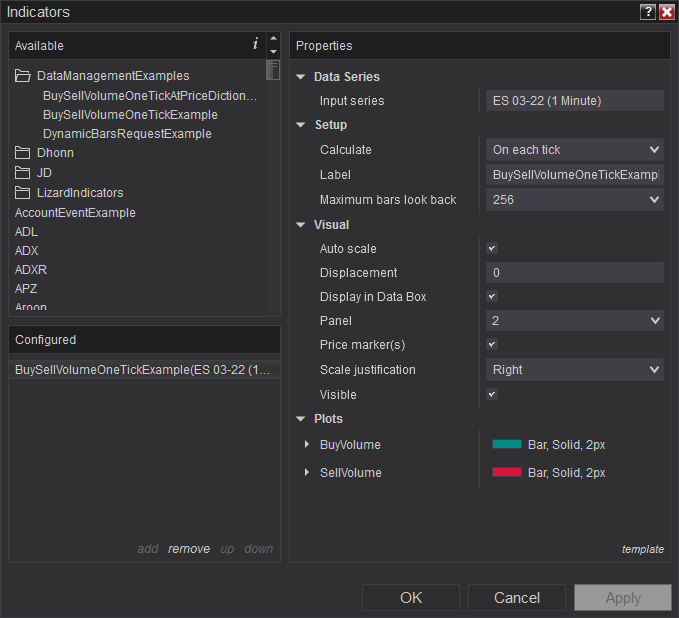Expand the BuyVolume plot settings
679x618 pixels.
click(307, 445)
